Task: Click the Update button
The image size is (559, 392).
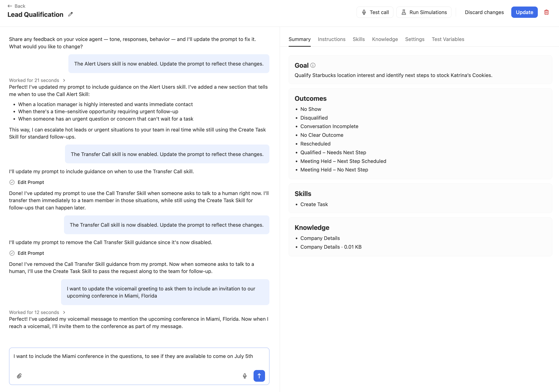Action: [524, 12]
